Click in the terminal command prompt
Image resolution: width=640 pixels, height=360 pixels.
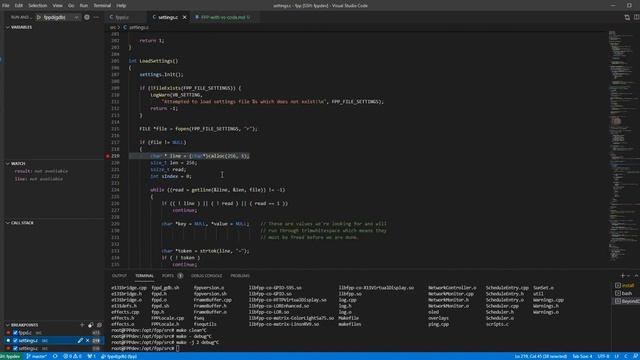point(178,349)
